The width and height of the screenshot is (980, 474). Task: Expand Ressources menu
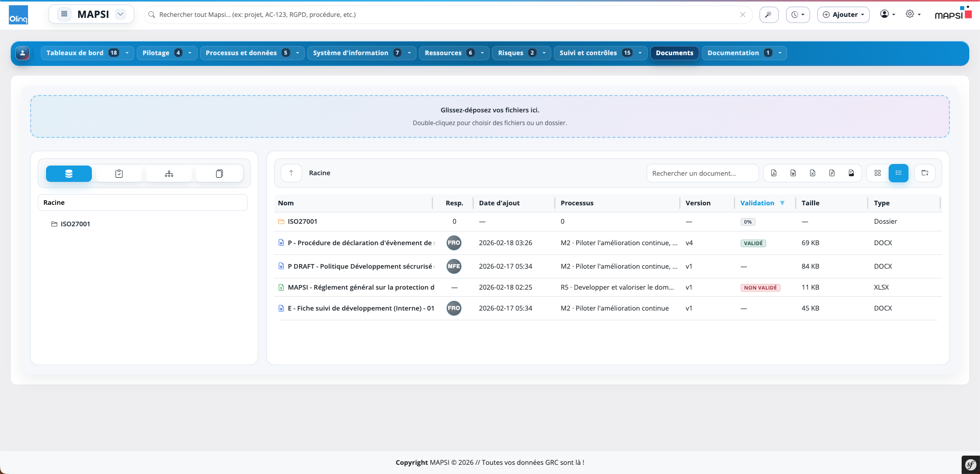(454, 53)
